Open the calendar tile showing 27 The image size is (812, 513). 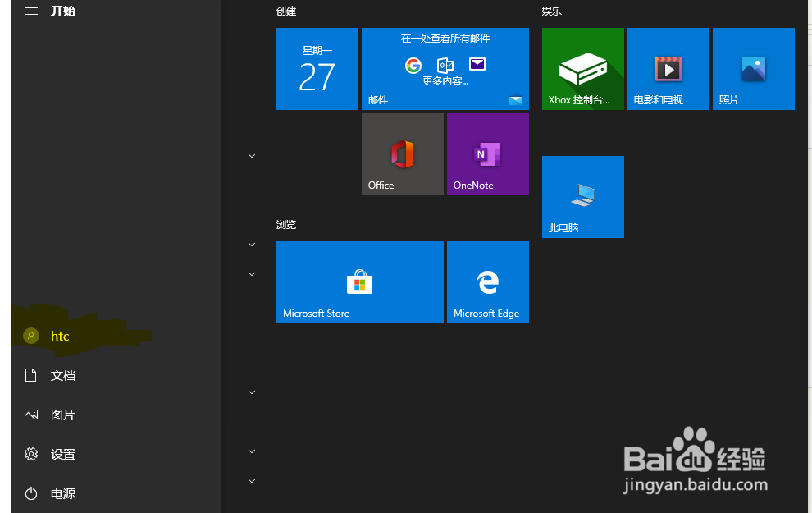[x=317, y=69]
